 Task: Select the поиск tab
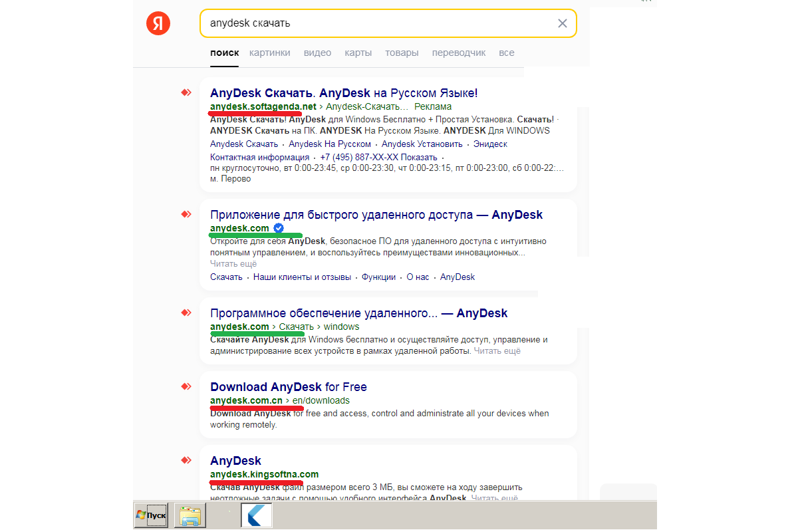pos(224,53)
